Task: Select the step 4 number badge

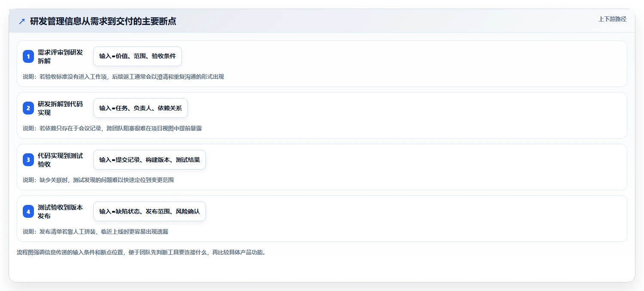Action: pos(28,211)
